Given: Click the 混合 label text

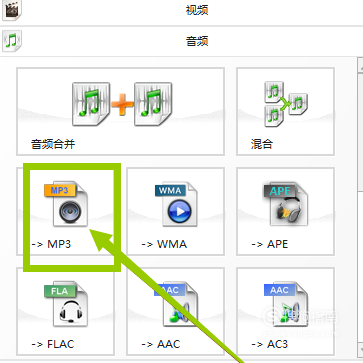Looking at the screenshot, I should pos(262,144).
